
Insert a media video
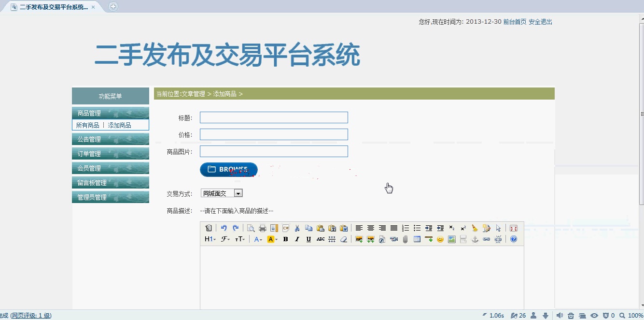393,239
